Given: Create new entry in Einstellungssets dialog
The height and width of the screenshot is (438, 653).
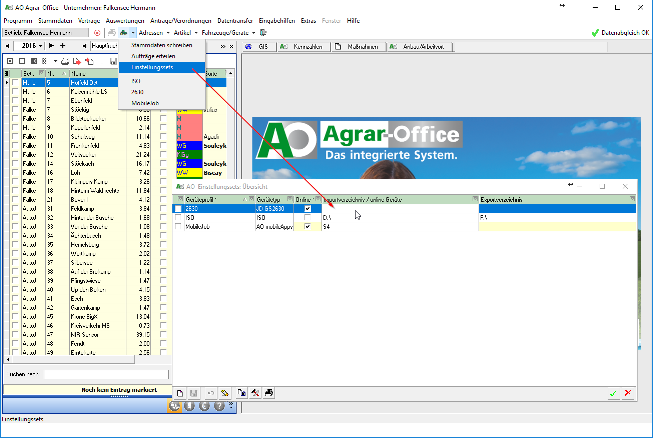Looking at the screenshot, I should [x=180, y=393].
